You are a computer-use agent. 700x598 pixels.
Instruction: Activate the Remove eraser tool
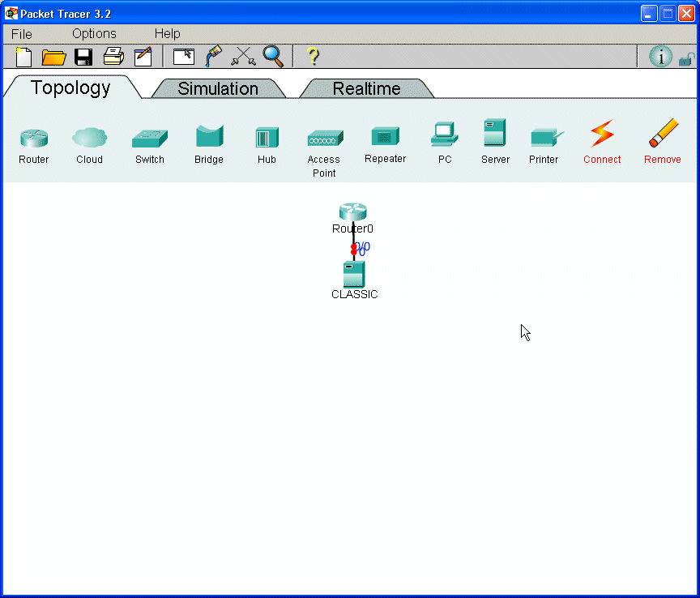[x=664, y=133]
